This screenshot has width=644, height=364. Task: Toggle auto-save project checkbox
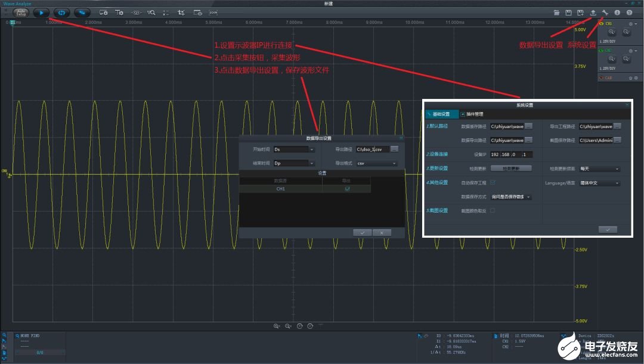click(x=493, y=183)
